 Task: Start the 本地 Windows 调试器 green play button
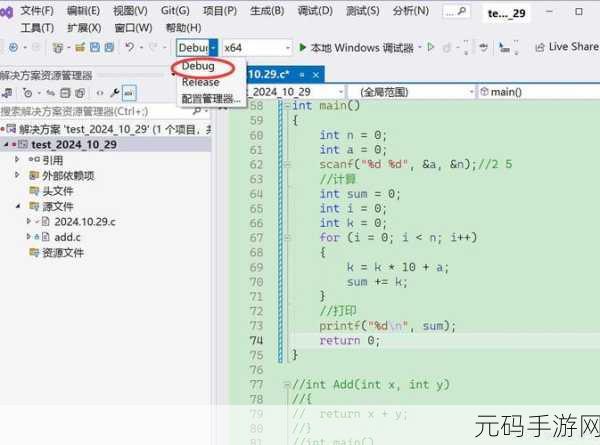[302, 47]
